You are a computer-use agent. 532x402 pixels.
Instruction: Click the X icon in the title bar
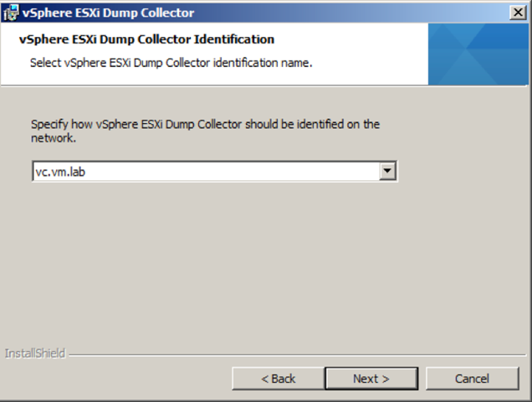(x=518, y=13)
